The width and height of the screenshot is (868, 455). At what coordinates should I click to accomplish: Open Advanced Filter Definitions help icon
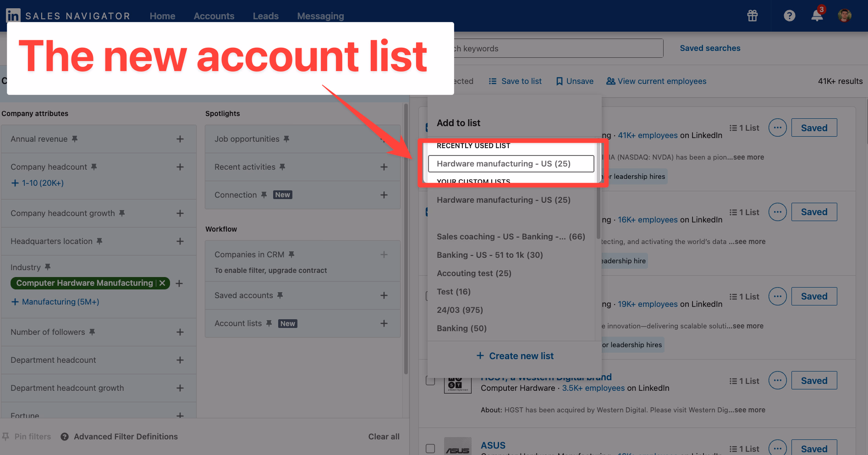(x=65, y=437)
